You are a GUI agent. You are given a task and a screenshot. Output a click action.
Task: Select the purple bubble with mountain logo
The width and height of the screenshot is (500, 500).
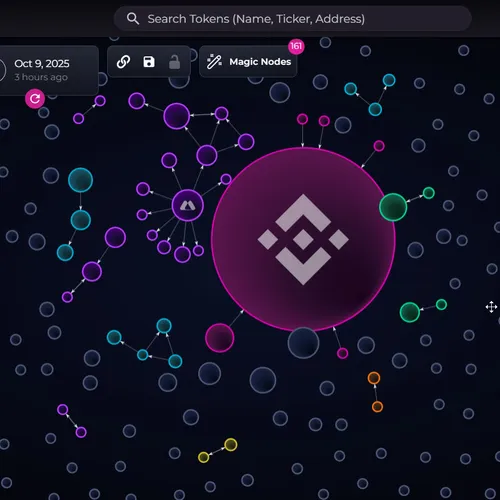(188, 205)
